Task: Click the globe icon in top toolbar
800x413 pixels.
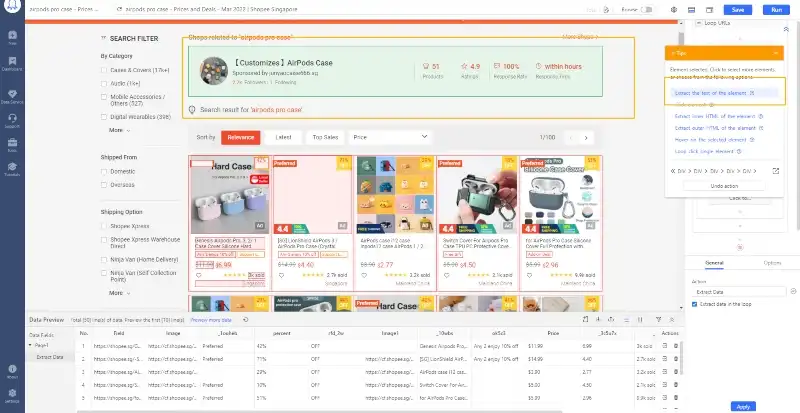Action: click(x=673, y=10)
